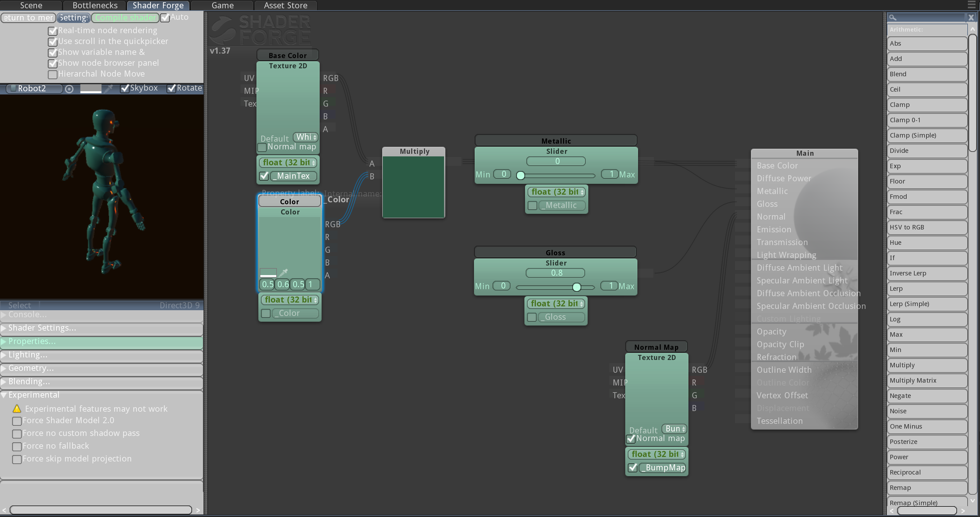
Task: Toggle Use scroll in the quickpicker
Action: pyautogui.click(x=53, y=41)
